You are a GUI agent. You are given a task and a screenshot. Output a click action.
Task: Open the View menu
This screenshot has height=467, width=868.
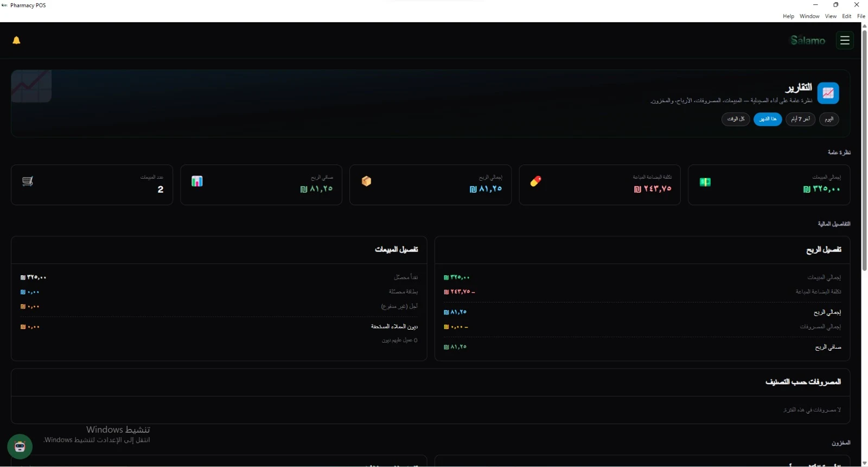831,16
